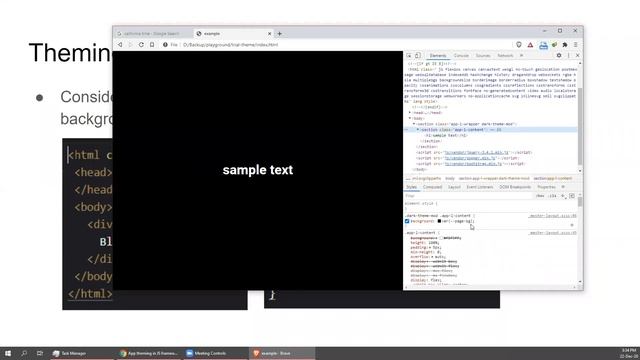640x360 pixels.
Task: Expand the head element node
Action: [410, 113]
